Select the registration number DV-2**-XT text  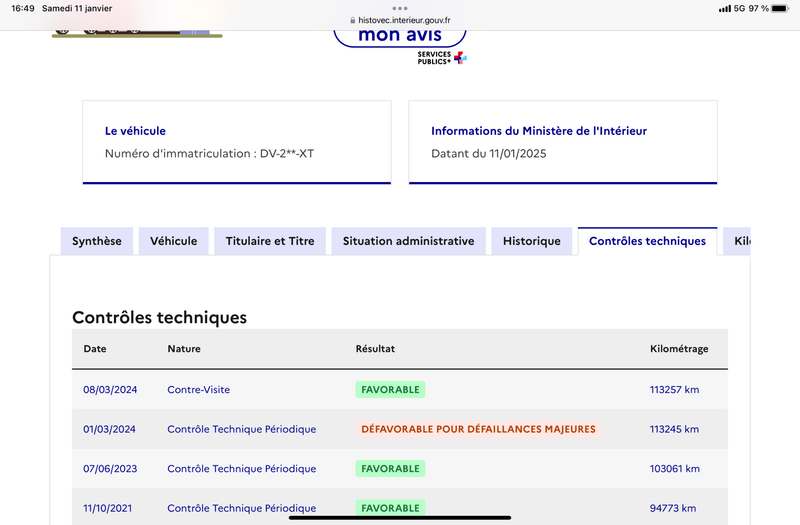point(287,154)
